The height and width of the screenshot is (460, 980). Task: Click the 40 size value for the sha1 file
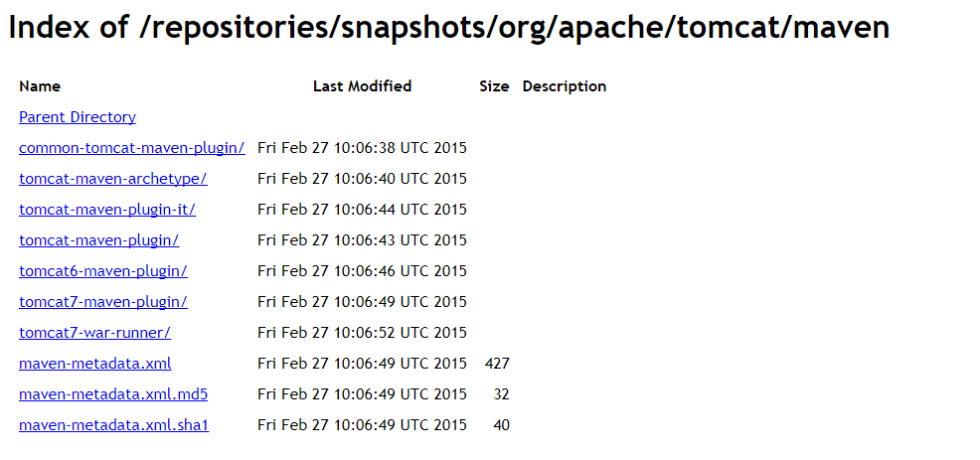[501, 425]
